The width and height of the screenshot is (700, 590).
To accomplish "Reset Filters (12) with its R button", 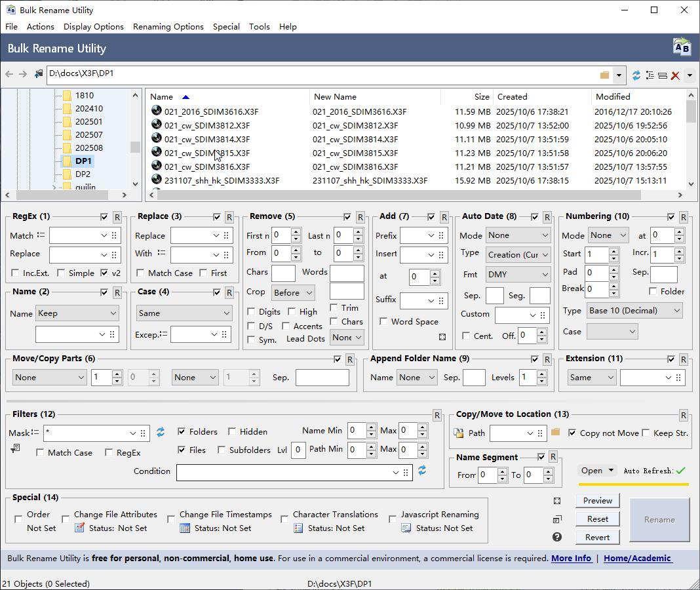I will tap(437, 416).
